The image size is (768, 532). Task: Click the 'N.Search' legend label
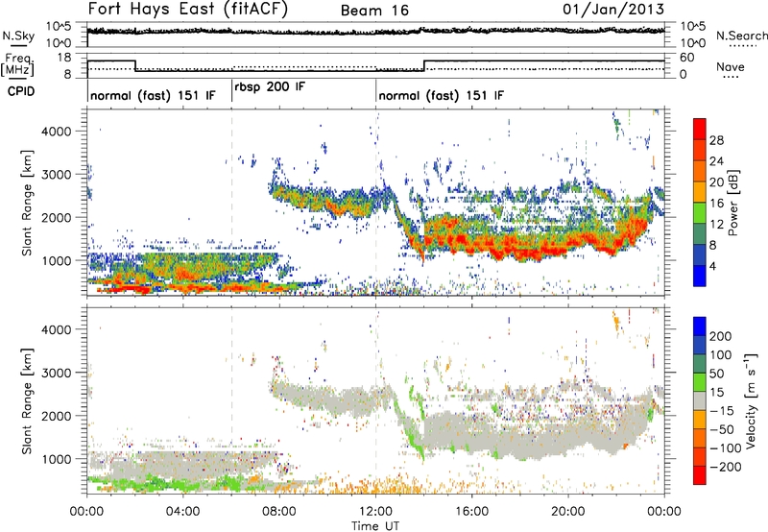pos(741,36)
